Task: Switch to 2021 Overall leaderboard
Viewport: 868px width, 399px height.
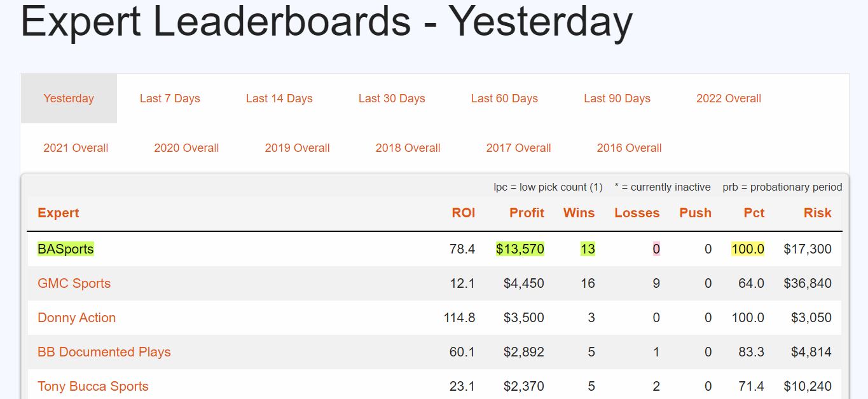Action: (x=76, y=148)
